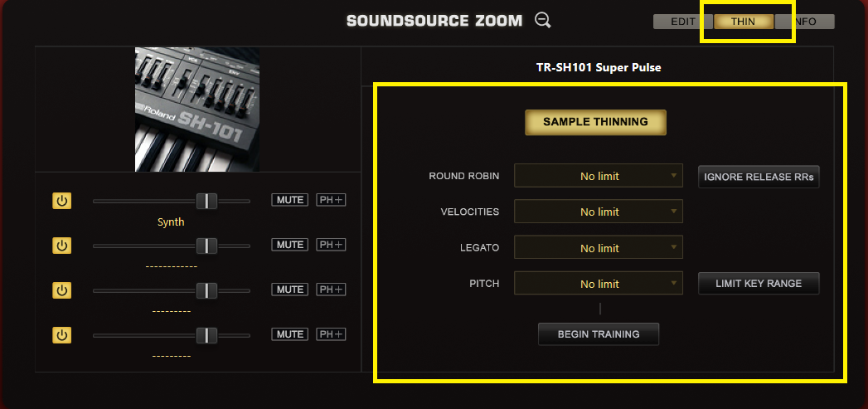Mute the Synth layer
This screenshot has width=868, height=409.
(289, 200)
